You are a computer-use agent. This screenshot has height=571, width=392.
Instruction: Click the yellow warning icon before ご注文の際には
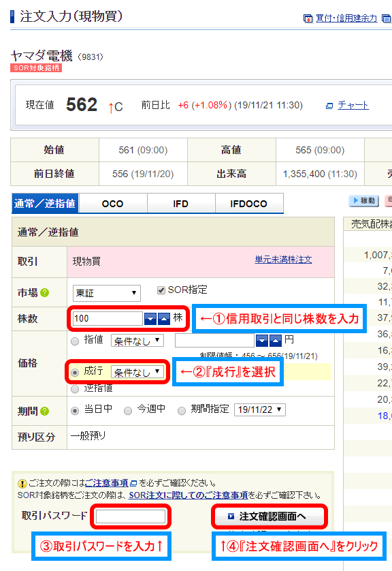22,484
